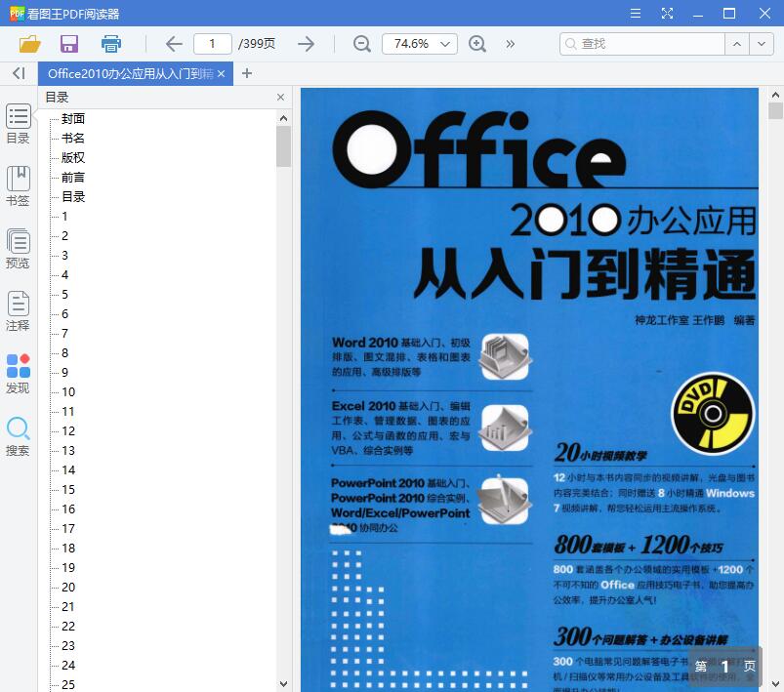This screenshot has width=784, height=692.
Task: Jump to outline entry 24
Action: [x=68, y=665]
